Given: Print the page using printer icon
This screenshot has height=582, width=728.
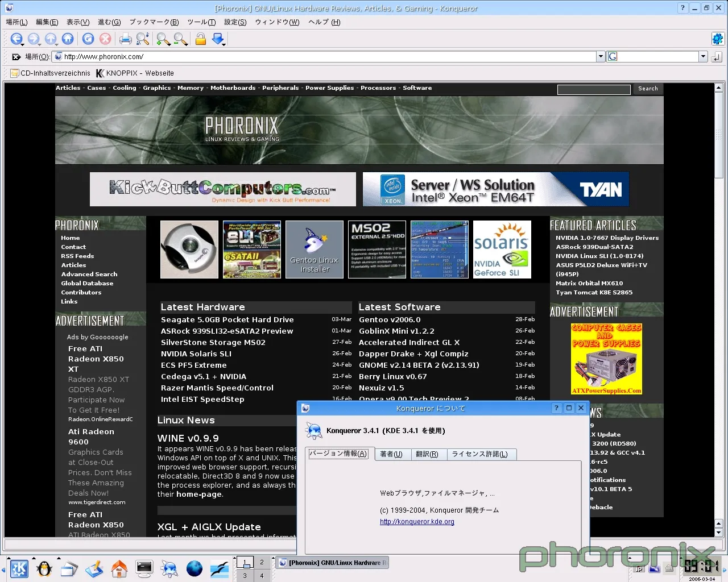Looking at the screenshot, I should (126, 39).
